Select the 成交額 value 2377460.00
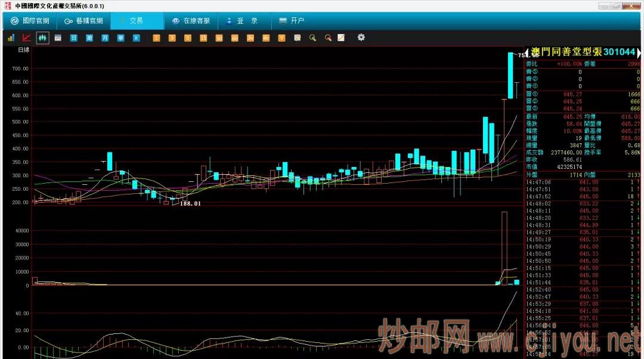 pyautogui.click(x=566, y=153)
